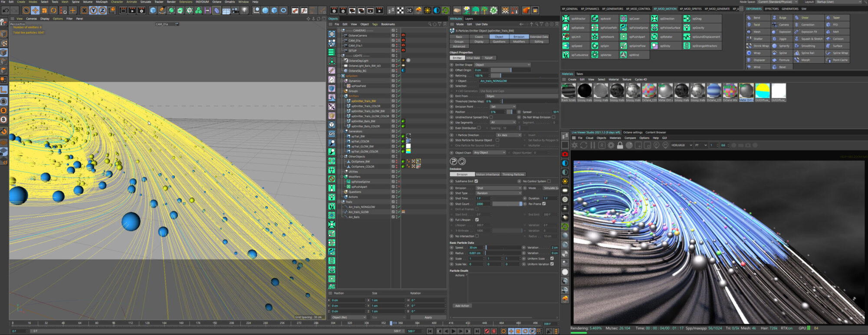The height and width of the screenshot is (335, 868).
Task: Open the Emitter Shape dropdown
Action: click(502, 65)
